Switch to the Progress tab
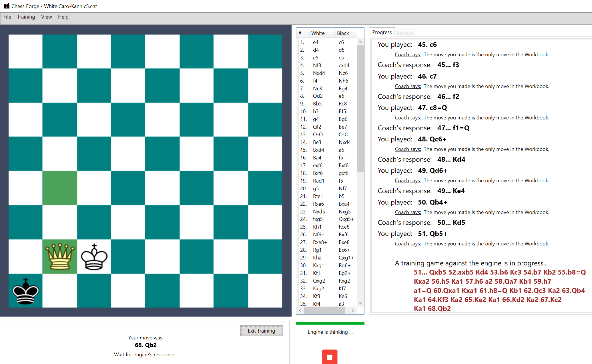 pos(382,32)
